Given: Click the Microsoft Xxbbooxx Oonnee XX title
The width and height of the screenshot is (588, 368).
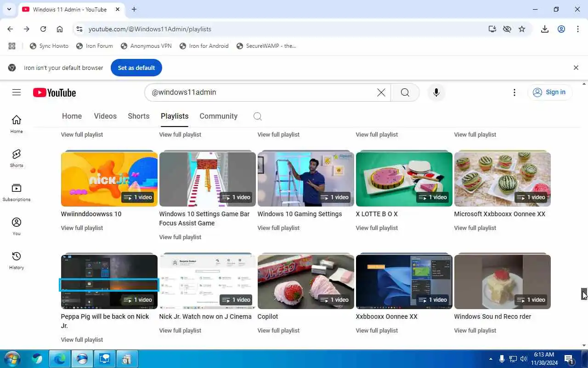Looking at the screenshot, I should tap(500, 214).
